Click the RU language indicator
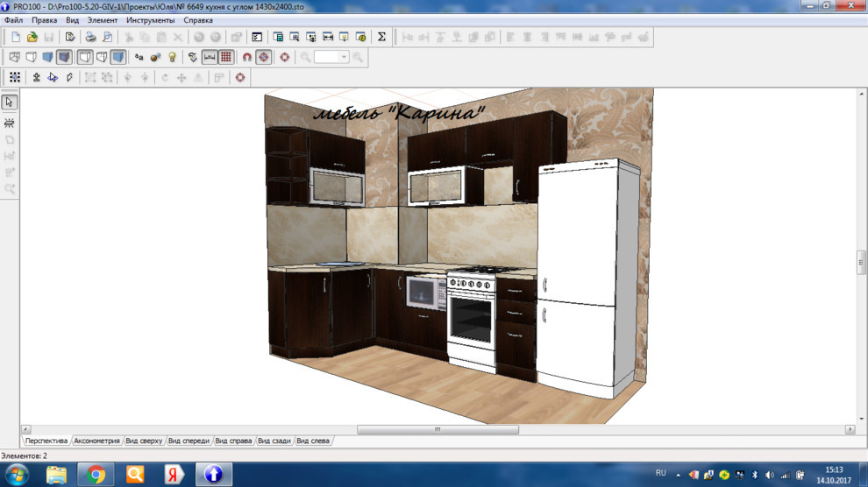Screen dimensions: 868x487 click(x=661, y=473)
